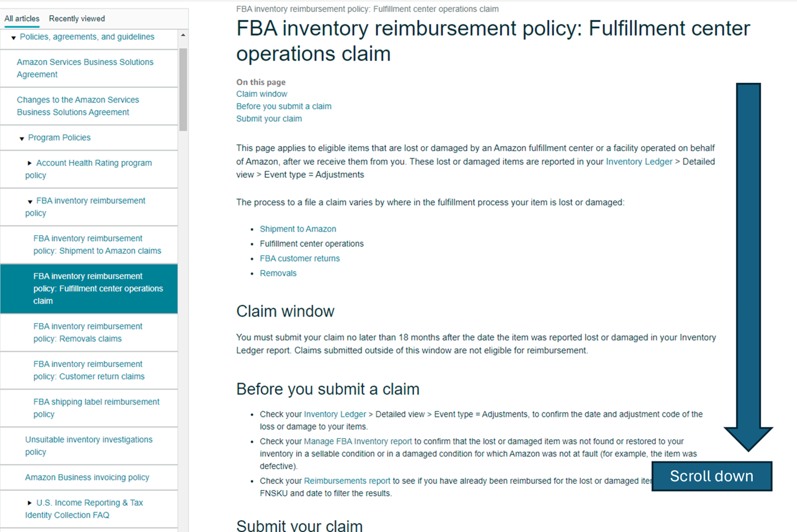
Task: Click the Reimbursements report link
Action: (347, 481)
